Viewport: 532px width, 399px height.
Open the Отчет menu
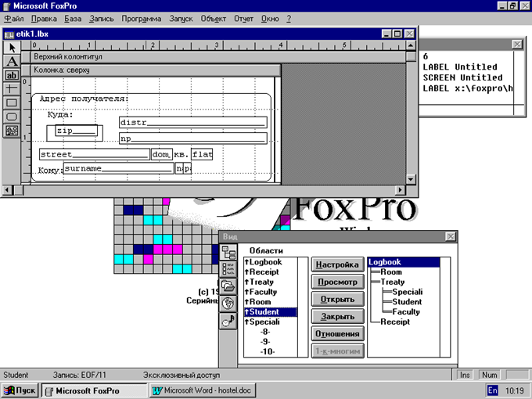point(243,19)
